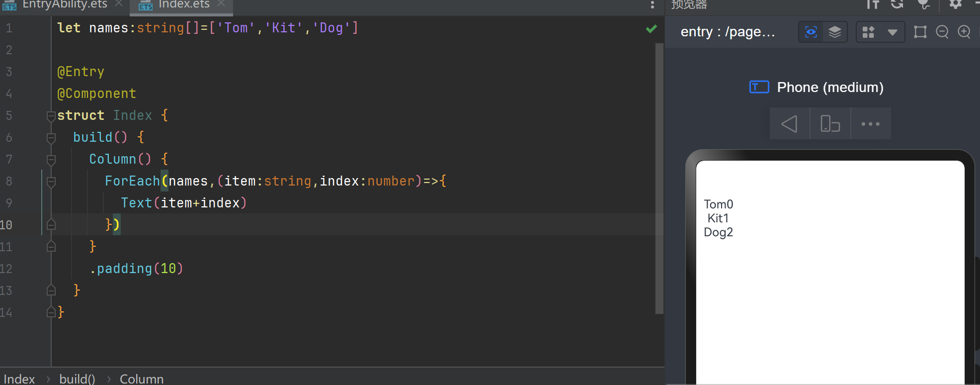Image resolution: width=980 pixels, height=385 pixels.
Task: Close the EntryAbility.ets tab
Action: click(119, 4)
